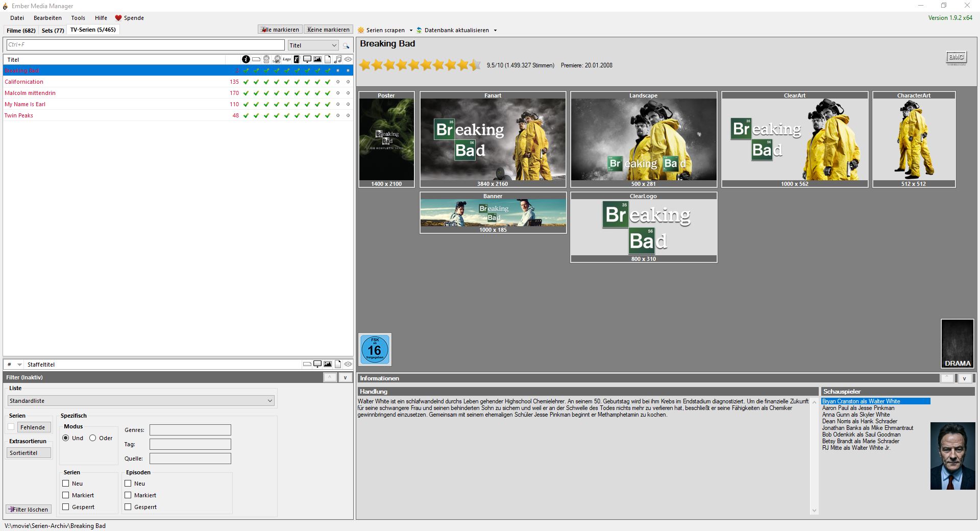Screen dimensions: 980x531
Task: Sort by ClearArt column icon
Action: [277, 59]
